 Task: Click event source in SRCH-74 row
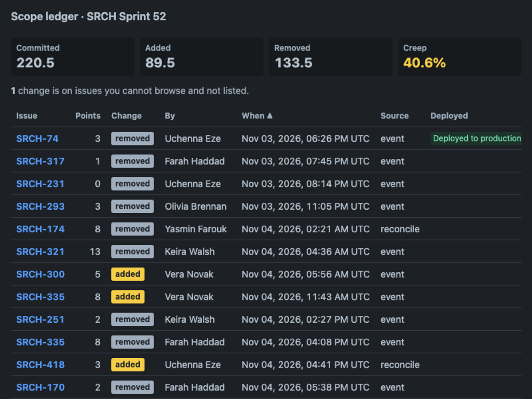(392, 138)
